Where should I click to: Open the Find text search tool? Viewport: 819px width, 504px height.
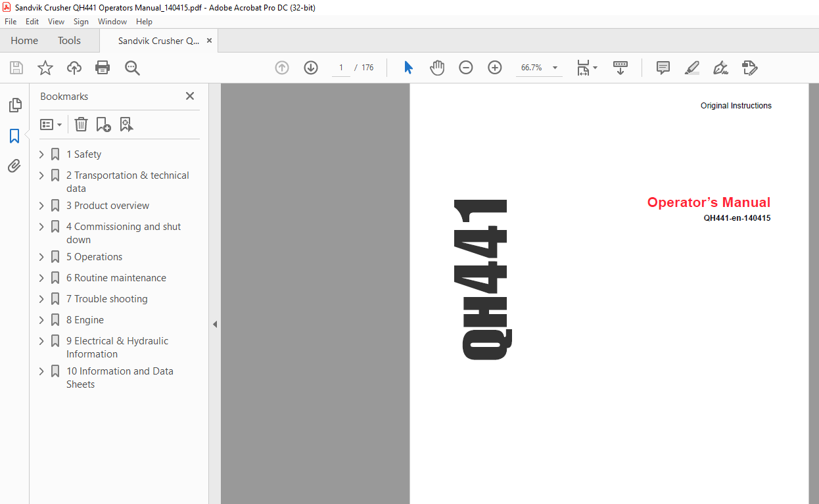pos(132,68)
